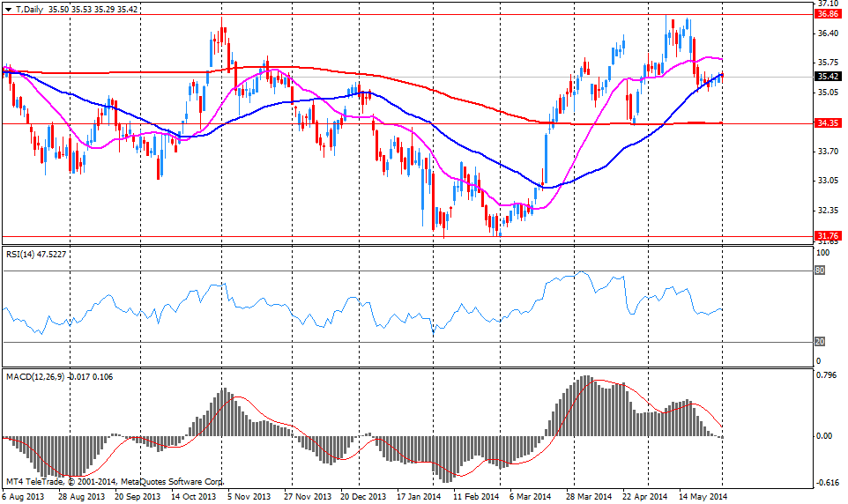
Task: Select the 28 Mar 2014 date marker
Action: click(x=591, y=496)
